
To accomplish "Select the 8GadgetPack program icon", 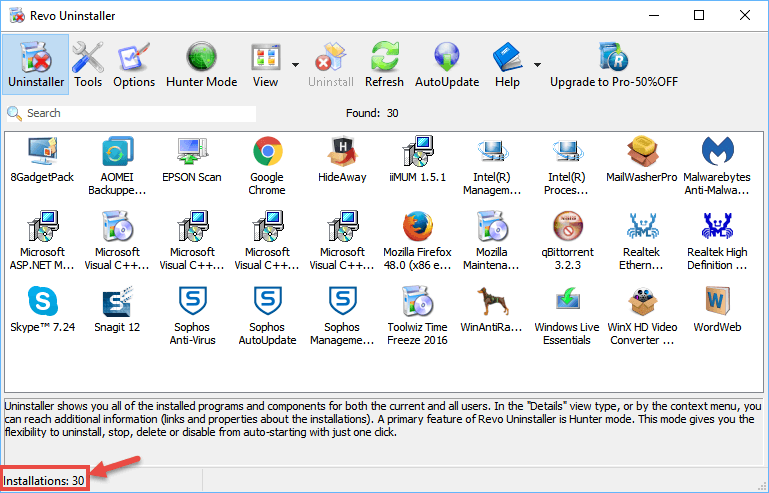I will [x=42, y=151].
